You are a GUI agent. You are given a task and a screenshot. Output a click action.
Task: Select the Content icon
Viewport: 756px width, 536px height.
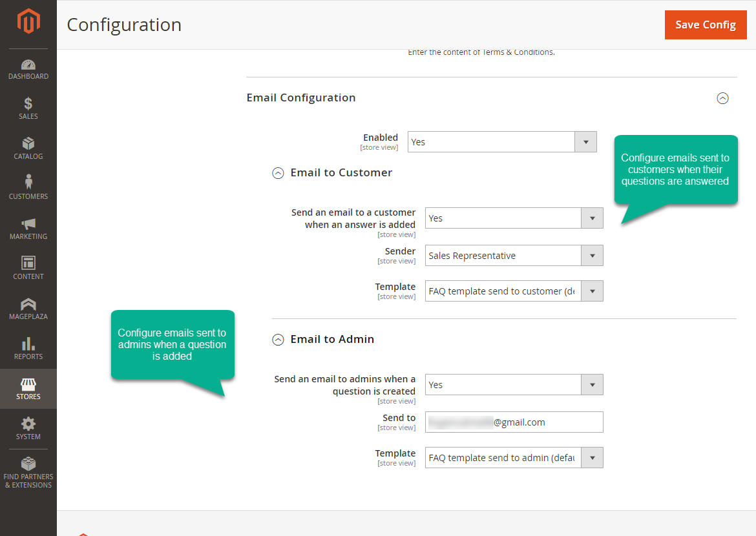pyautogui.click(x=28, y=268)
